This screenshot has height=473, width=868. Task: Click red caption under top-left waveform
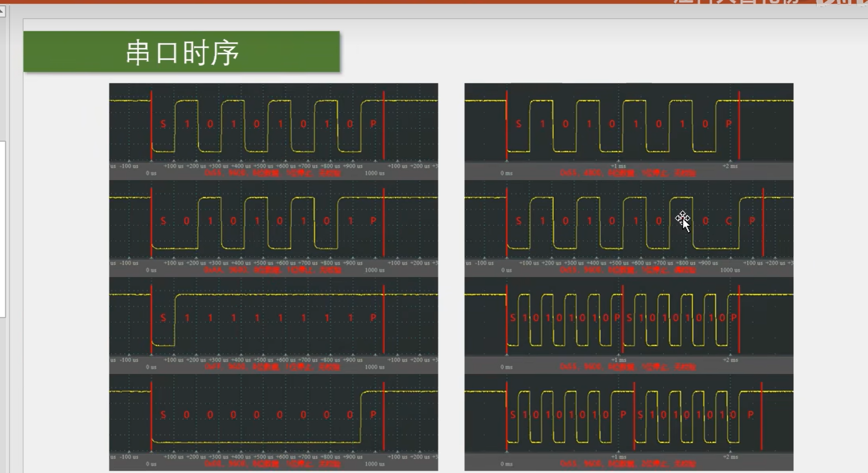272,173
